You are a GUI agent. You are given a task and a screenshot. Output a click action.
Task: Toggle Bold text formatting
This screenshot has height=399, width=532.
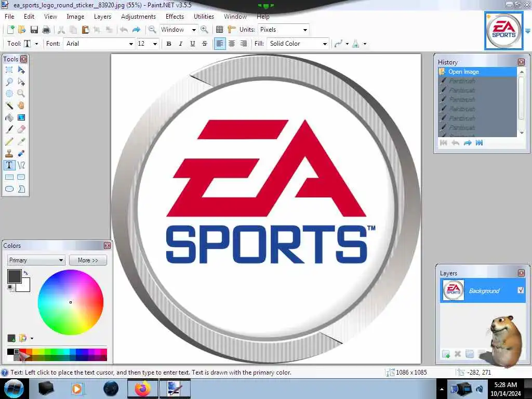coord(169,44)
